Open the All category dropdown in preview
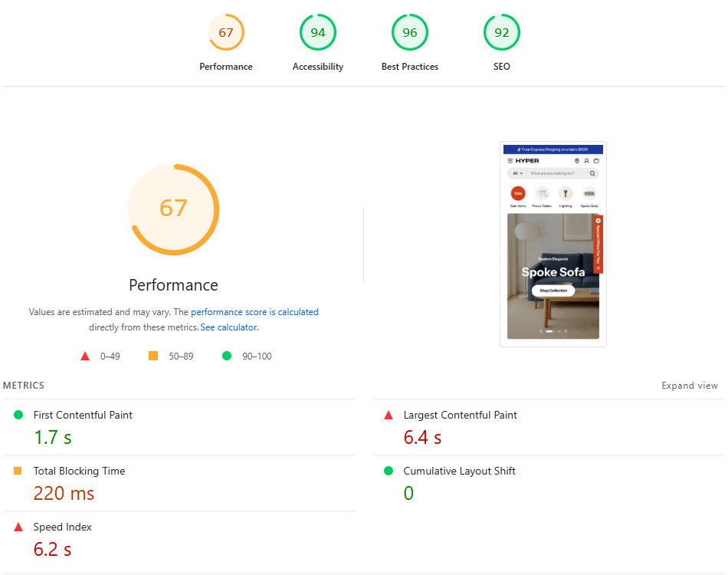728x575 pixels. click(x=518, y=174)
